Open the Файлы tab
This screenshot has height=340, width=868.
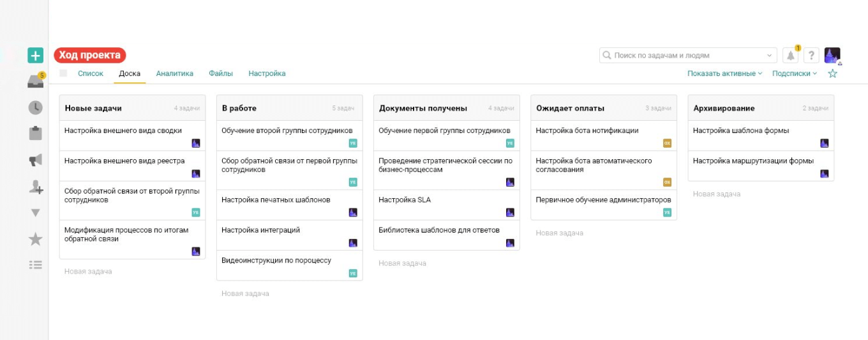tap(221, 73)
